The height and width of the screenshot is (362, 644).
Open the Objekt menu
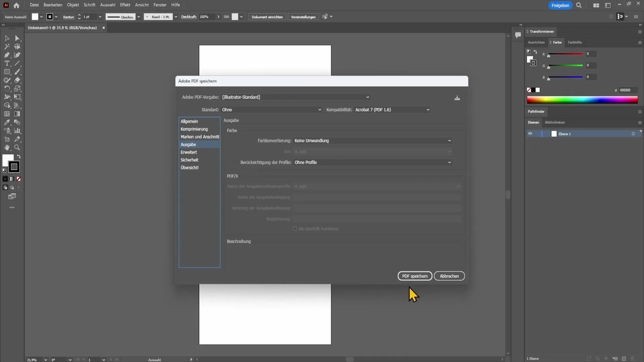click(73, 5)
